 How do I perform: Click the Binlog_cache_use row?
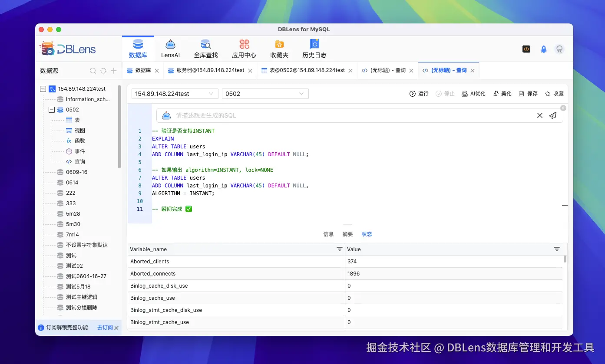pyautogui.click(x=345, y=298)
